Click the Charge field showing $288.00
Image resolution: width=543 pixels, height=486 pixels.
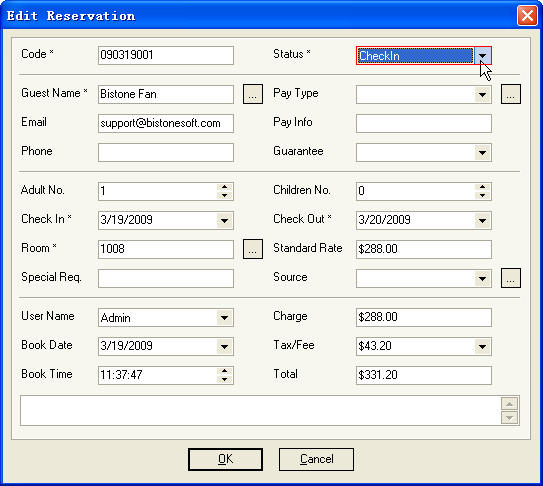pos(424,317)
